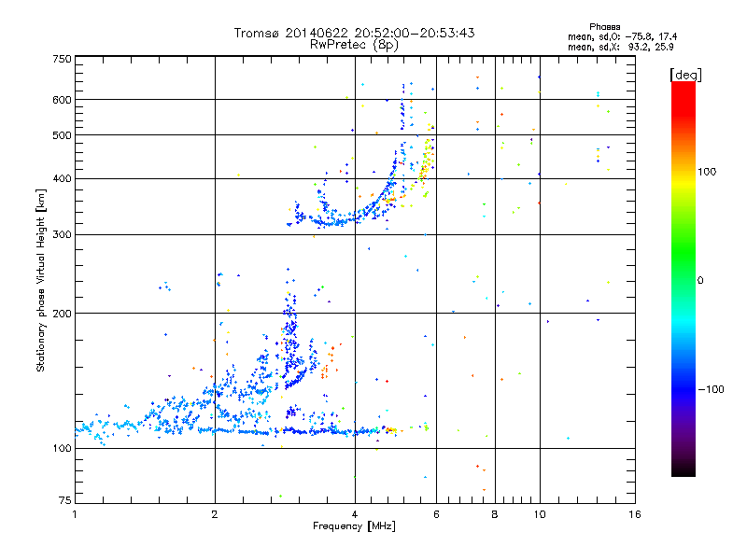
Task: Click the "Frequency [MHz]" axis title
Action: pos(354,526)
